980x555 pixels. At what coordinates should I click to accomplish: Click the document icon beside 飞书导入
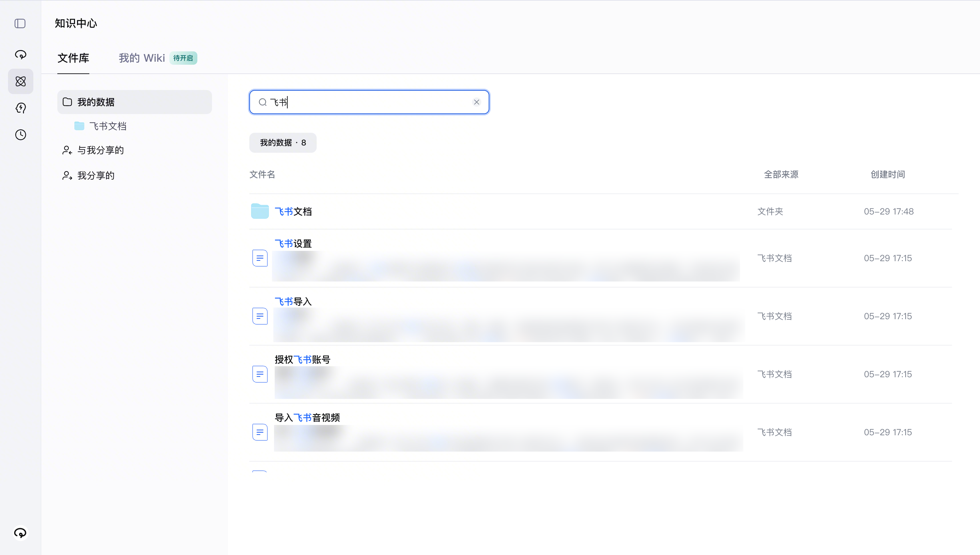pyautogui.click(x=260, y=316)
